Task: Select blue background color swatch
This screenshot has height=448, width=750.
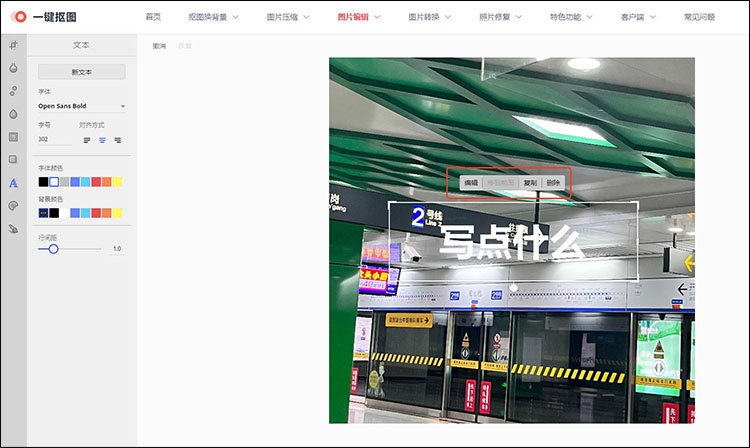Action: click(x=75, y=213)
